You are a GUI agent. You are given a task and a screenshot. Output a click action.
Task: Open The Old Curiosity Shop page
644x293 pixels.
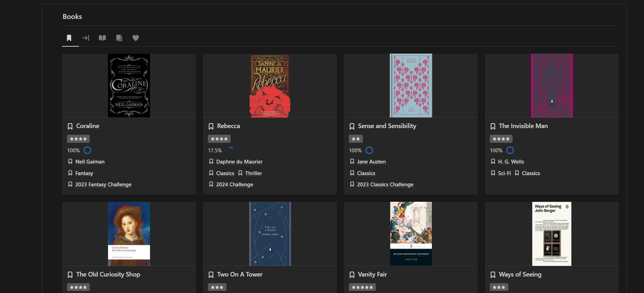108,274
